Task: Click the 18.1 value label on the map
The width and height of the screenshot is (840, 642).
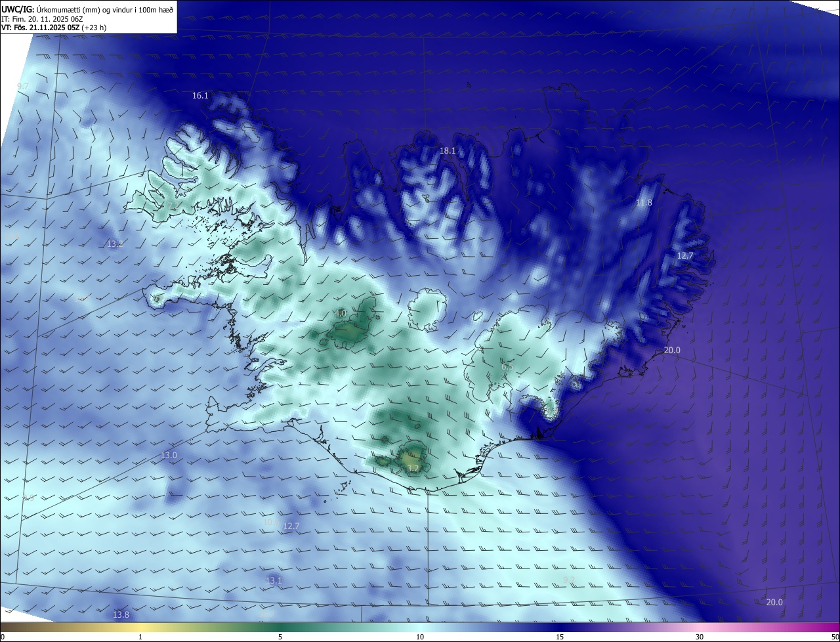Action: tap(448, 151)
